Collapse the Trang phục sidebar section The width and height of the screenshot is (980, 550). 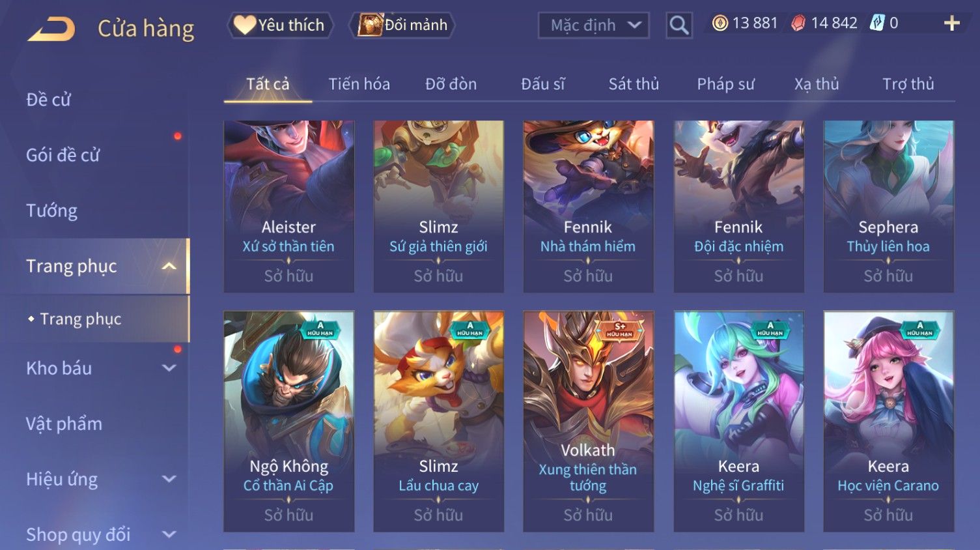point(169,266)
